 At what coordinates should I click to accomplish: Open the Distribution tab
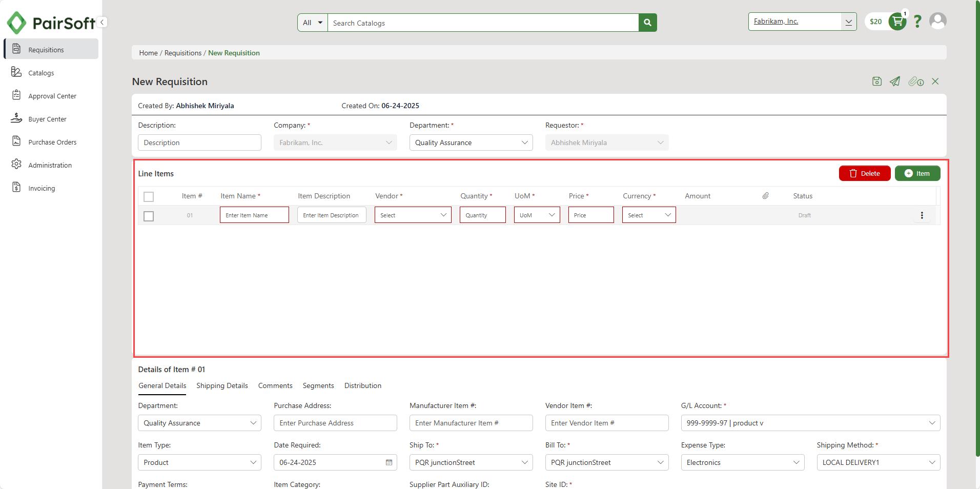tap(363, 385)
